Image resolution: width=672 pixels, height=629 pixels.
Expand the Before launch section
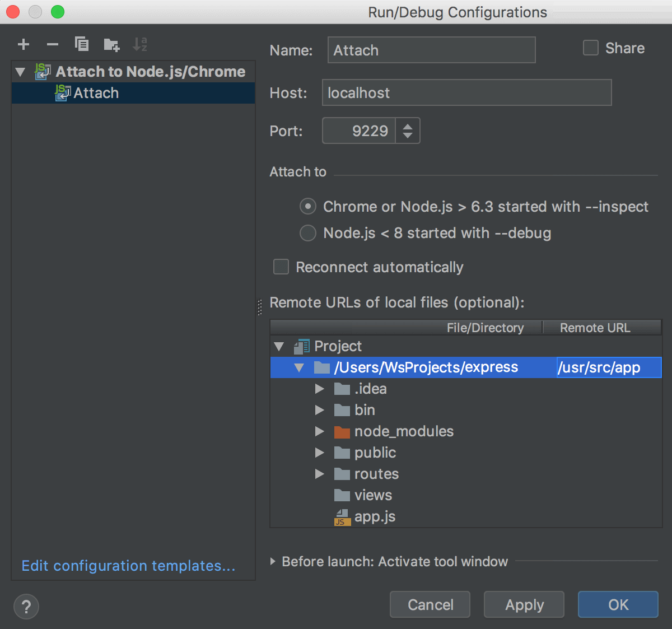click(x=274, y=561)
